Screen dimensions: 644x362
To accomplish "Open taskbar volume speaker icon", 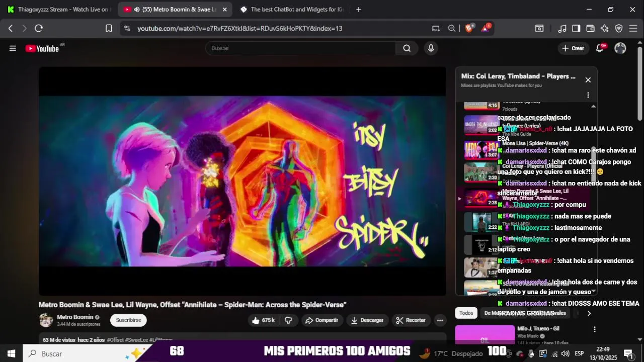I will (x=565, y=353).
